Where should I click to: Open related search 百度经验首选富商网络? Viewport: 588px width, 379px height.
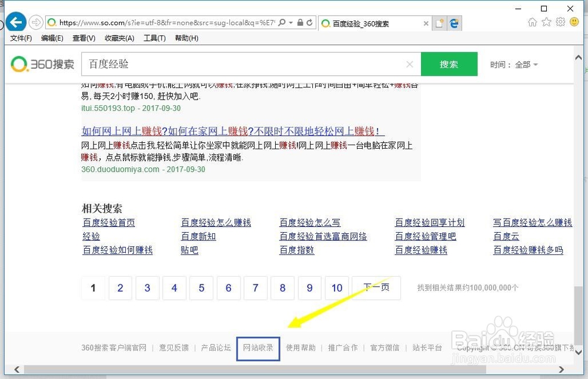click(323, 237)
